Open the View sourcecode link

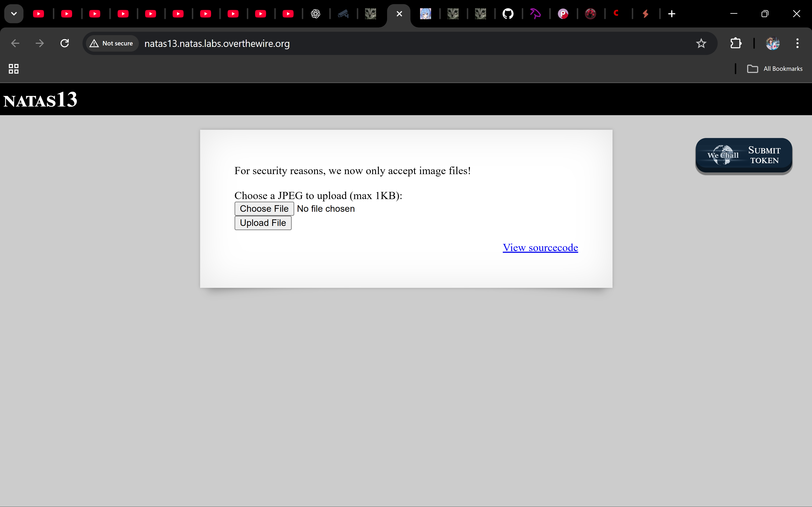click(540, 247)
